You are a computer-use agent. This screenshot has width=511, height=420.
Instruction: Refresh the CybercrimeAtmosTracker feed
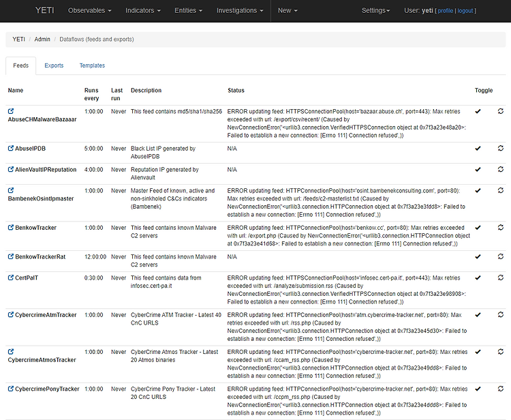(x=501, y=352)
